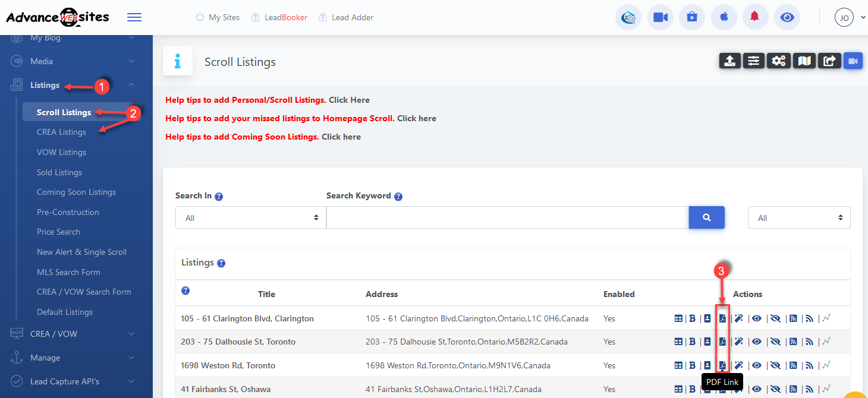Open Sold Listings in the sidebar

(x=59, y=172)
